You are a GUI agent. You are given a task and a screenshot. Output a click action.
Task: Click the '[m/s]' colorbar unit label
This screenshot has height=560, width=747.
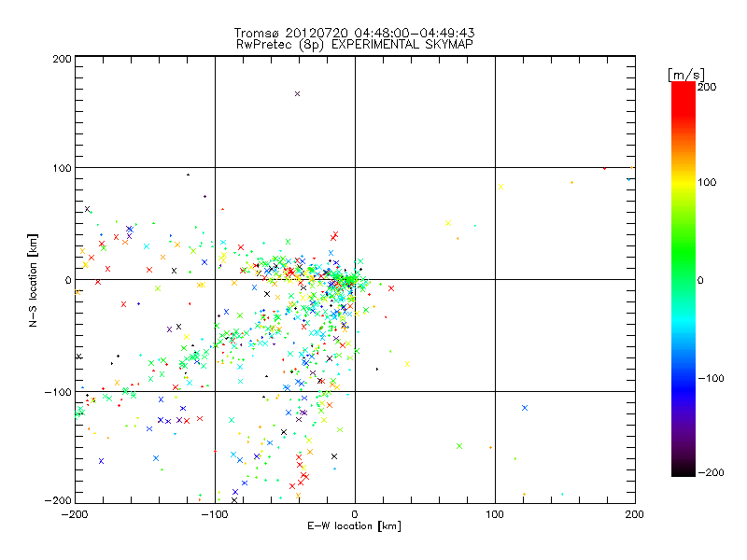click(x=686, y=75)
